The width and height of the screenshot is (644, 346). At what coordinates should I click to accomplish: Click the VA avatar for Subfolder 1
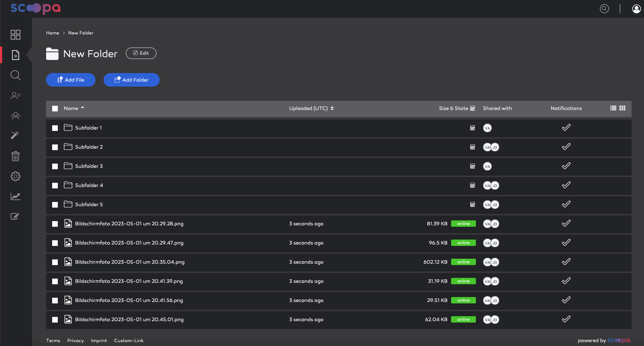point(488,128)
